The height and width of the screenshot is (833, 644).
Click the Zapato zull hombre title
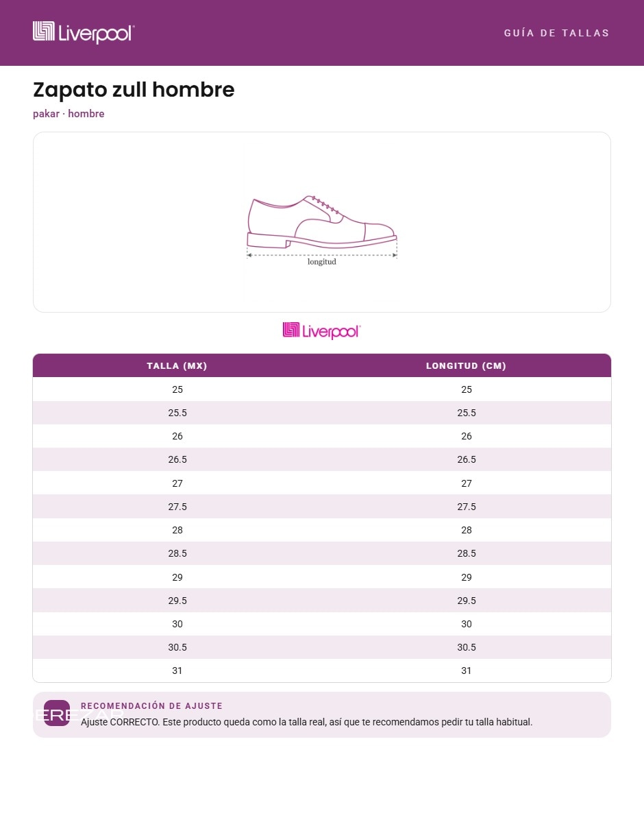point(134,90)
